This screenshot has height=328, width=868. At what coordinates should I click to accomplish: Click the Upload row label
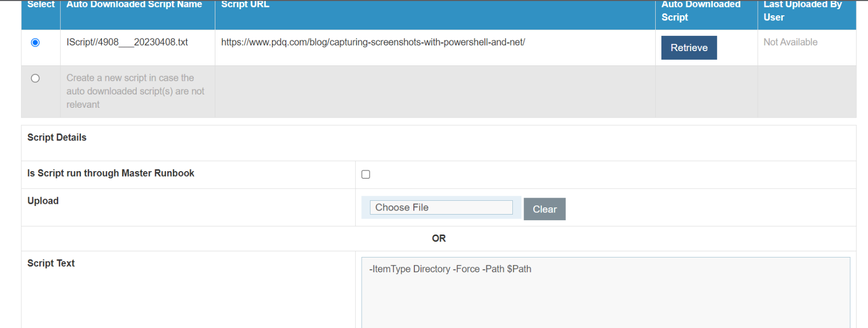(43, 201)
